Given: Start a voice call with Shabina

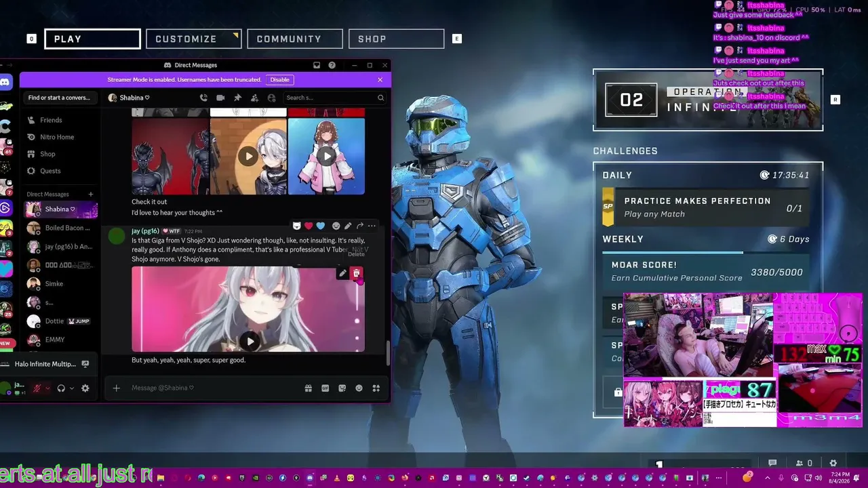Looking at the screenshot, I should 203,98.
